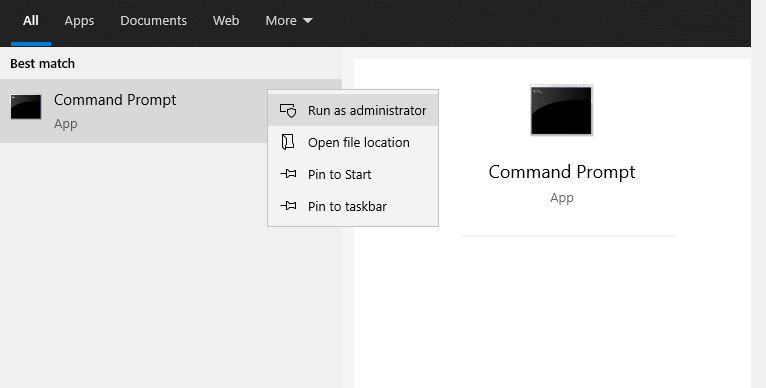Select the All search tab
Screen dimensions: 766x388
click(x=31, y=21)
